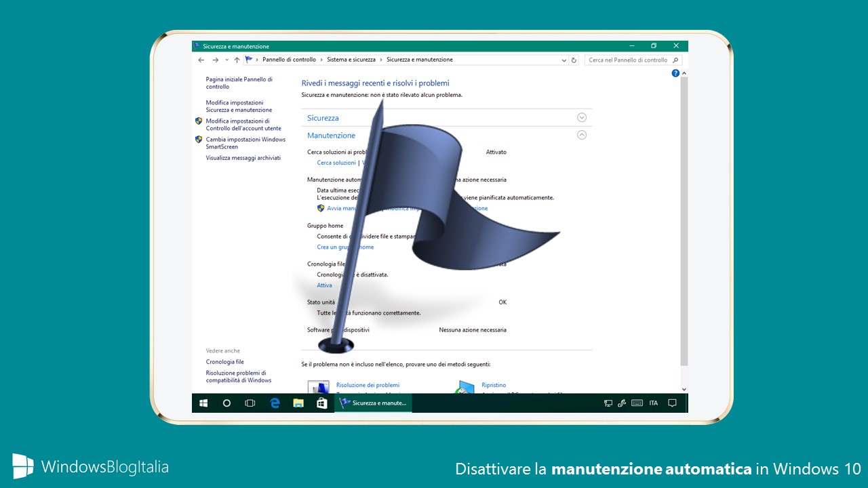The image size is (868, 488).
Task: Open Modifica impostazioni Sicurezza e manutenzione
Action: click(239, 106)
